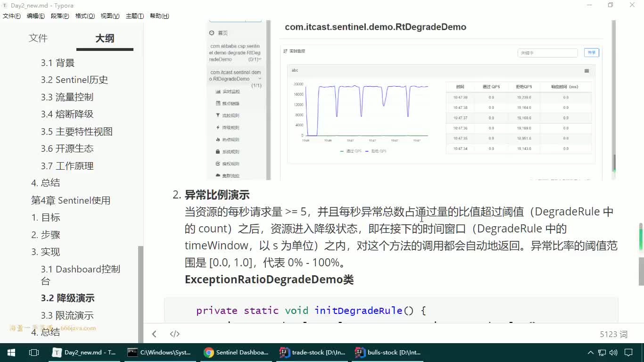Open the volume tray icon
This screenshot has height=362, width=644.
pyautogui.click(x=613, y=353)
